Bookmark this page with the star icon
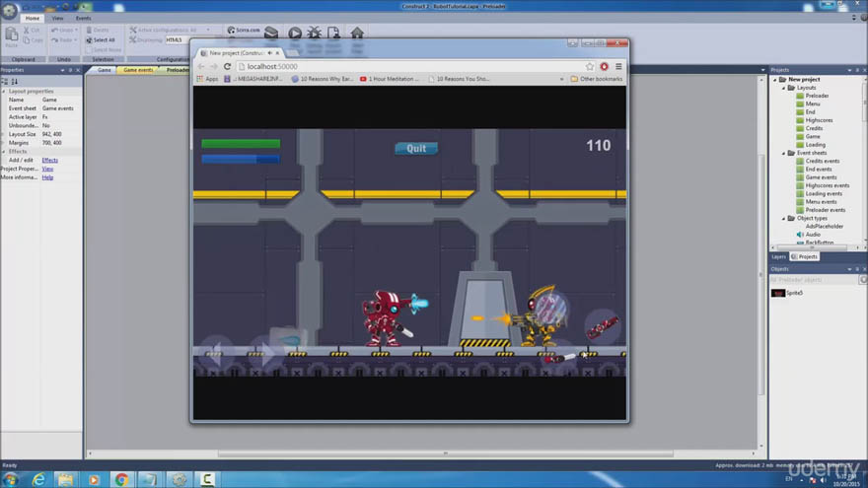This screenshot has width=868, height=488. coord(590,66)
